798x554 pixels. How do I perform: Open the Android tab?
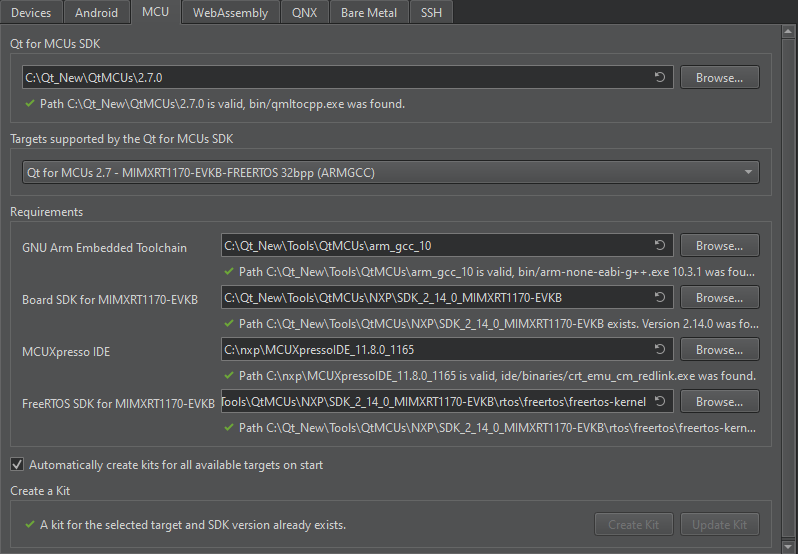pos(97,13)
